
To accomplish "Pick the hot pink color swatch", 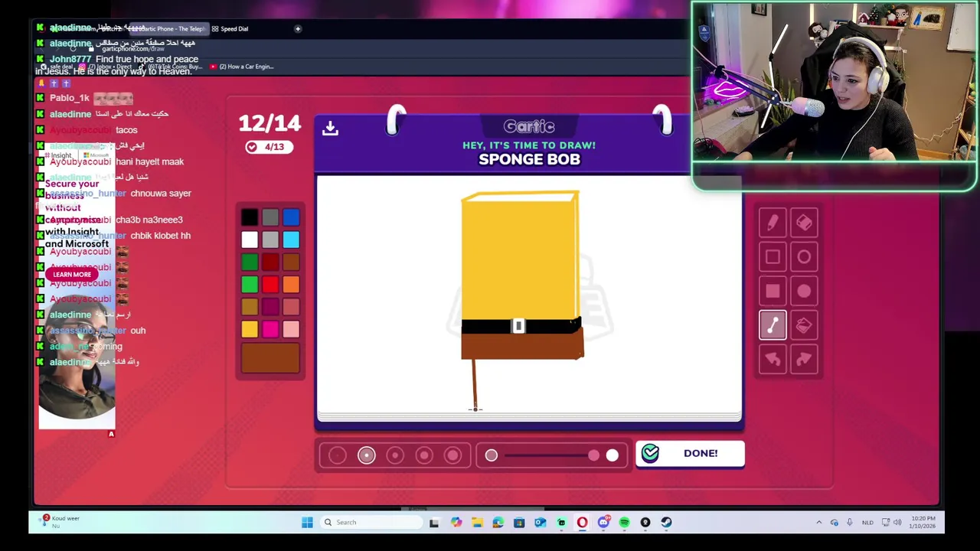I will [x=270, y=329].
